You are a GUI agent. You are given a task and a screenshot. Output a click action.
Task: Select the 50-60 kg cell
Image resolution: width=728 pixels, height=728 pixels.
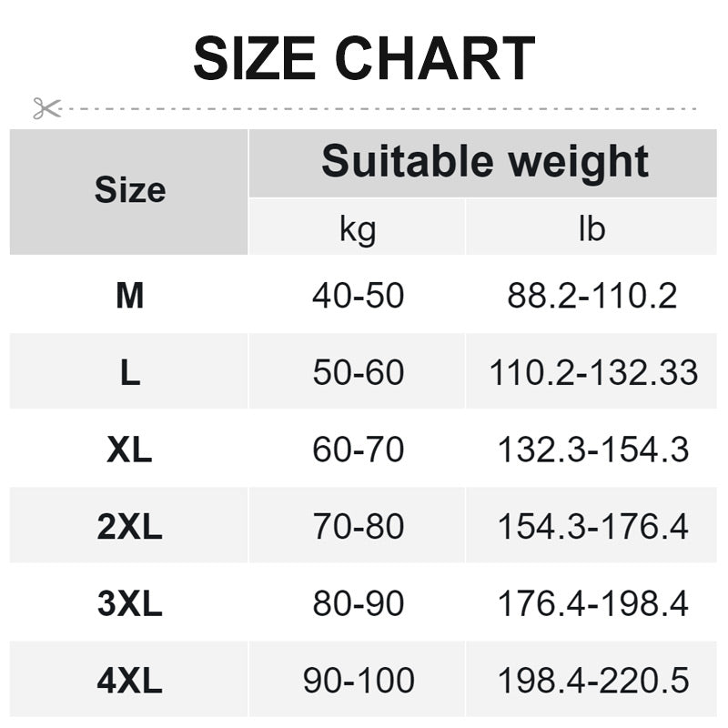358,372
